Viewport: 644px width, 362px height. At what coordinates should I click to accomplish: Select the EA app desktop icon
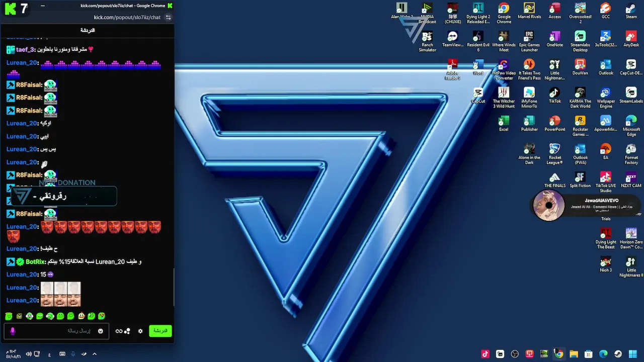[x=605, y=152]
